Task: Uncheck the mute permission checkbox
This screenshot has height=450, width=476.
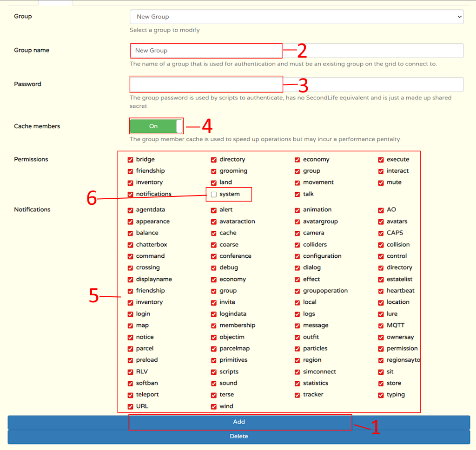Action: coord(381,183)
